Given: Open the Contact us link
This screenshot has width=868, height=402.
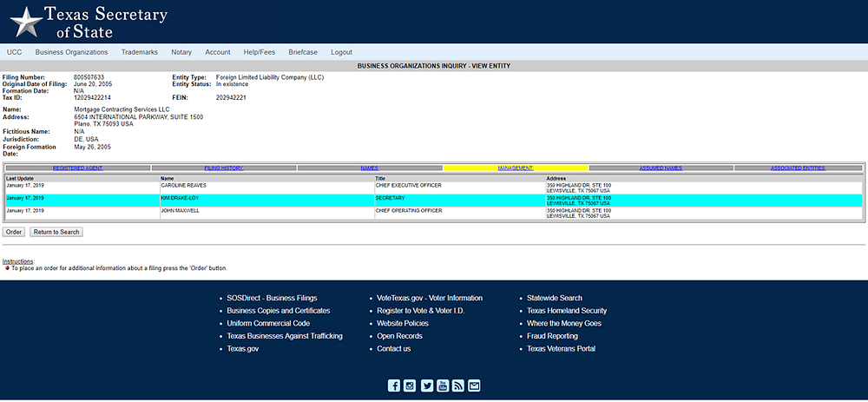Looking at the screenshot, I should click(x=393, y=349).
